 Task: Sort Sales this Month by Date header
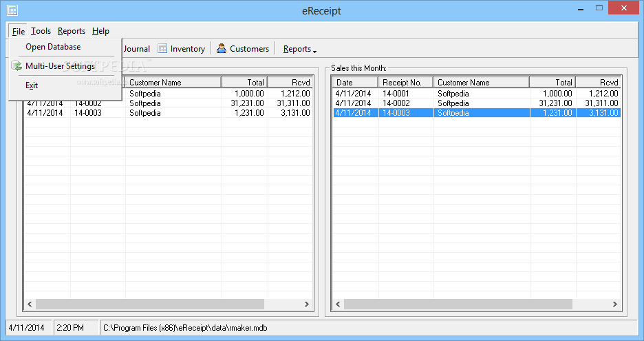pos(355,82)
